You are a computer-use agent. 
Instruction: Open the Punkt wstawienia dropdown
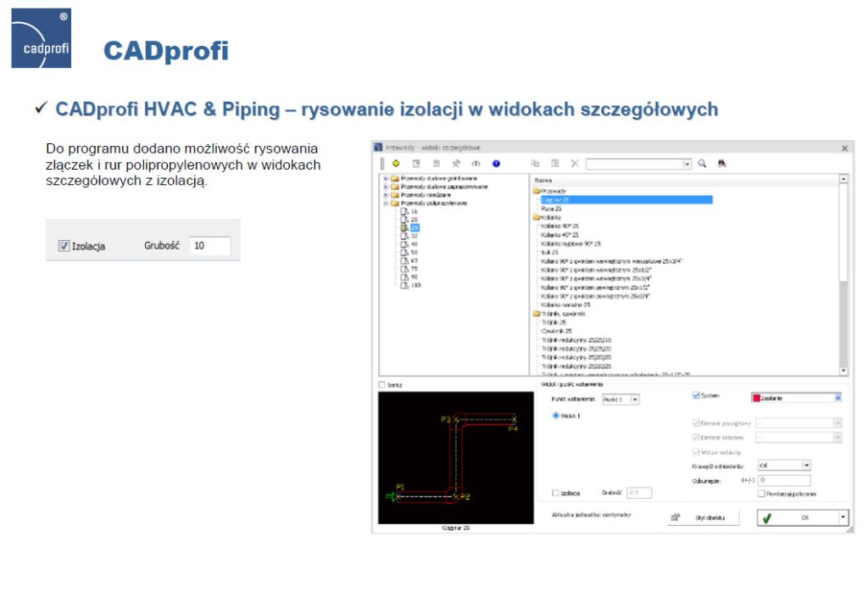click(x=635, y=400)
